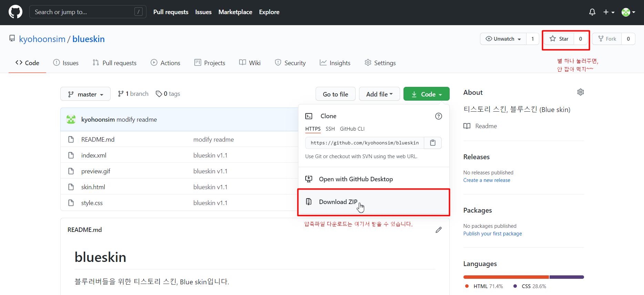This screenshot has height=295, width=644.
Task: Click file icon next to style.css
Action: point(71,203)
